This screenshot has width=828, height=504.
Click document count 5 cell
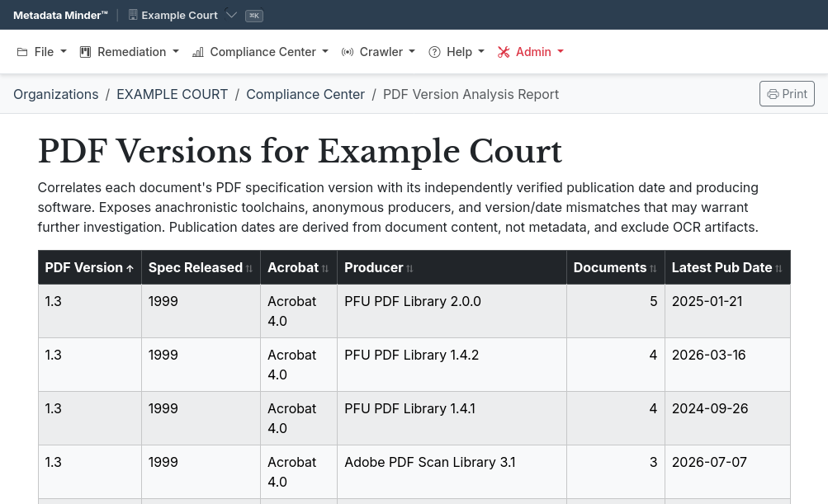point(616,311)
